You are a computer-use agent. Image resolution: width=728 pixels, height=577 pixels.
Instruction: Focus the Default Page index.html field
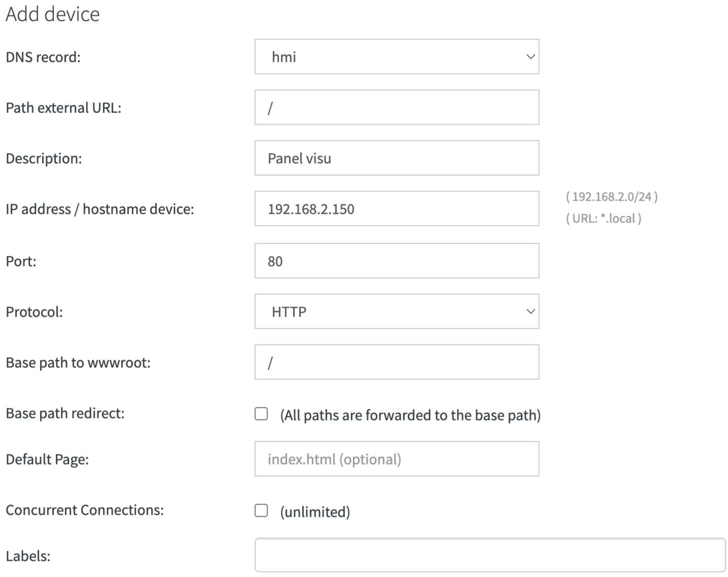396,458
